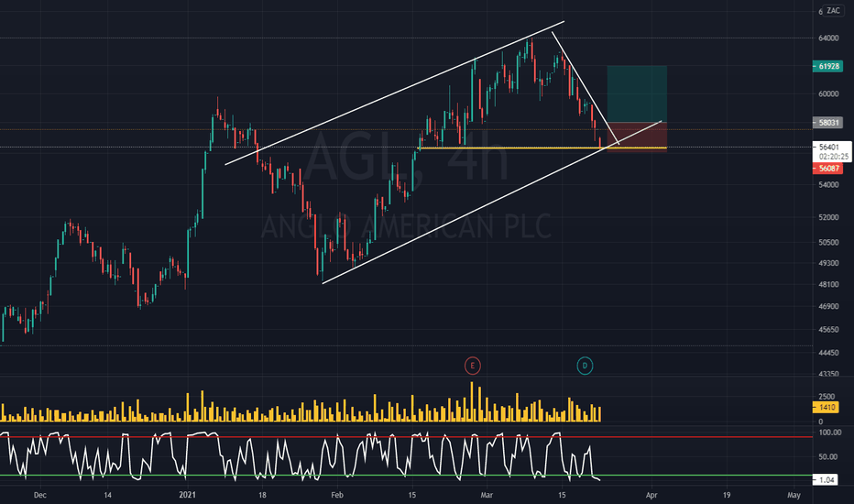Click the Dec date label

tap(39, 495)
